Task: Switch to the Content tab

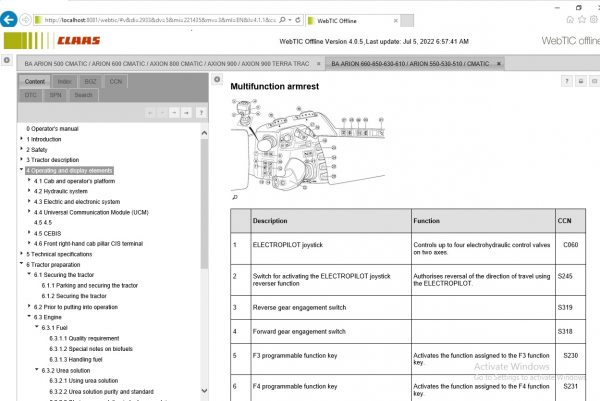Action: pyautogui.click(x=34, y=82)
